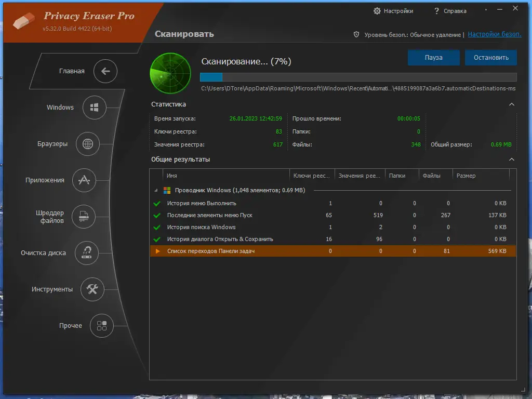Click Проводник Windows (1,048 элементов; 0.69 MB) group text
This screenshot has width=532, height=399.
click(240, 190)
